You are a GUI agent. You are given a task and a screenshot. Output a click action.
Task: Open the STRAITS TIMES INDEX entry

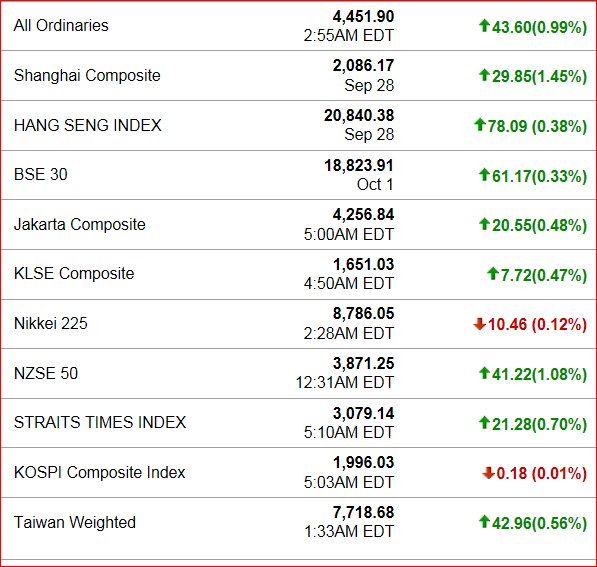coord(100,422)
